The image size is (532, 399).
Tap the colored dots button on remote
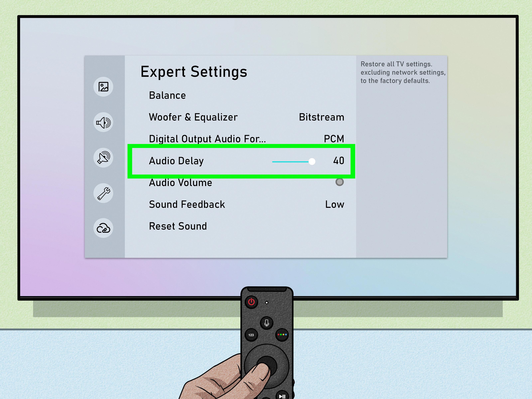282,334
